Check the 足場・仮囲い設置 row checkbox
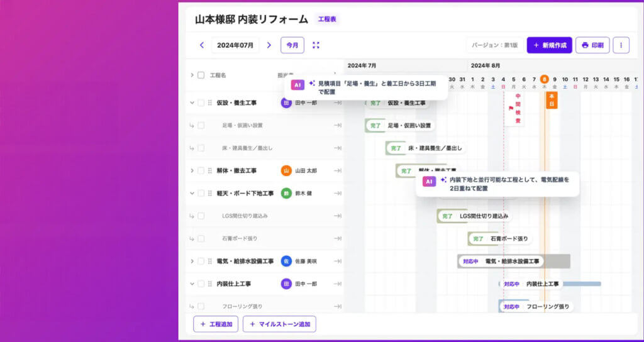644x342 pixels. point(201,125)
